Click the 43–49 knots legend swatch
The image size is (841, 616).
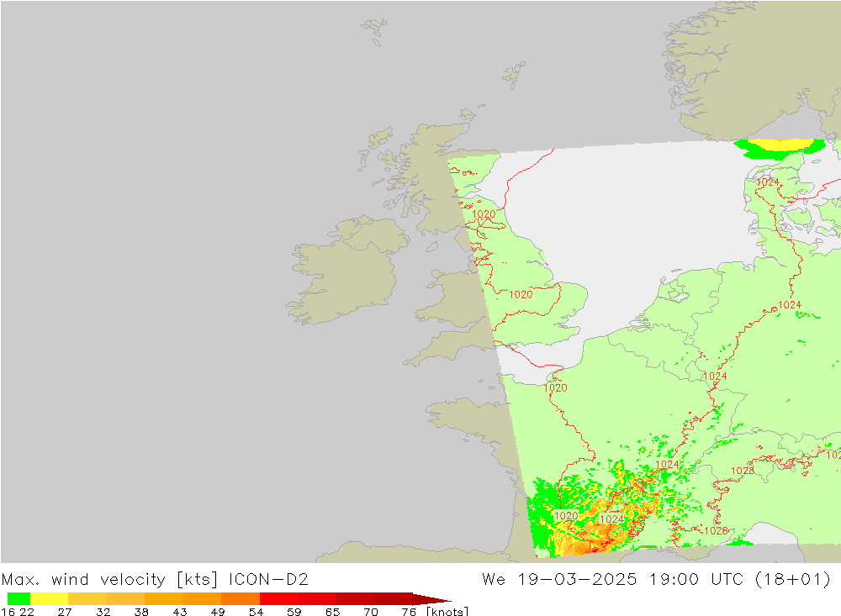(x=202, y=599)
